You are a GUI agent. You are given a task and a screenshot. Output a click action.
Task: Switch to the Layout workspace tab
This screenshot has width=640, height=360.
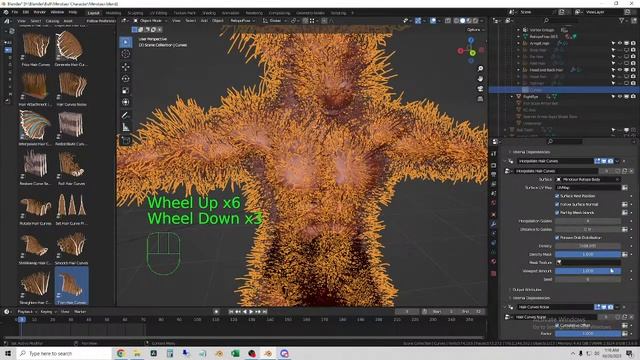point(93,13)
